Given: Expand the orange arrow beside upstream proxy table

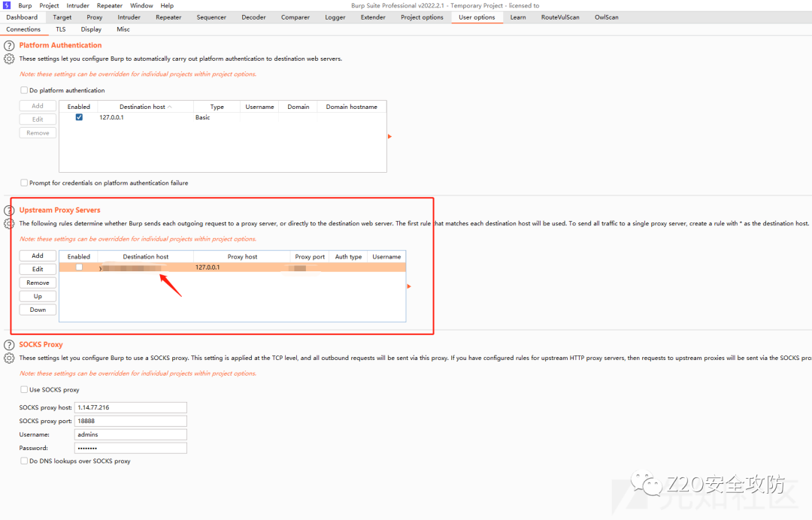Looking at the screenshot, I should pyautogui.click(x=409, y=286).
